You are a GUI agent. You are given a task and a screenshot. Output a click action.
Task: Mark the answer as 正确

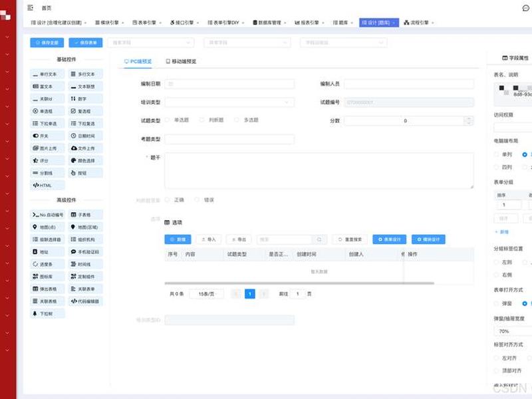[x=167, y=200]
